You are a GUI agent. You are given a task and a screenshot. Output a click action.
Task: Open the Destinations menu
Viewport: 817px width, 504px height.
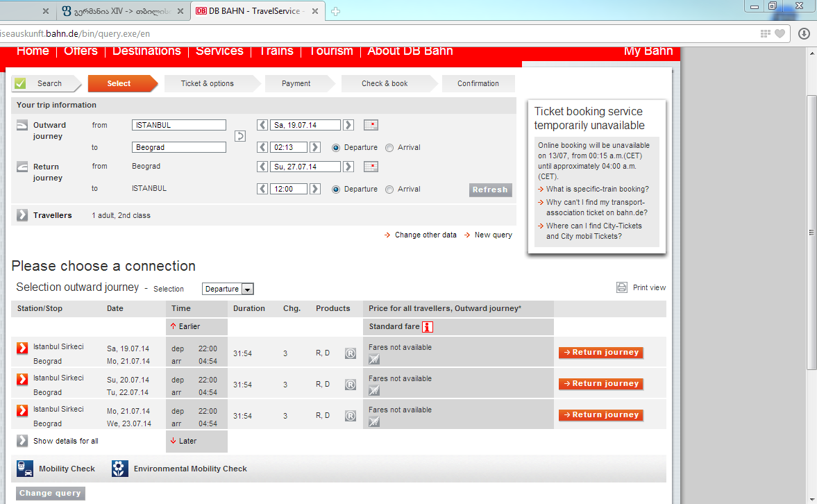tap(146, 51)
